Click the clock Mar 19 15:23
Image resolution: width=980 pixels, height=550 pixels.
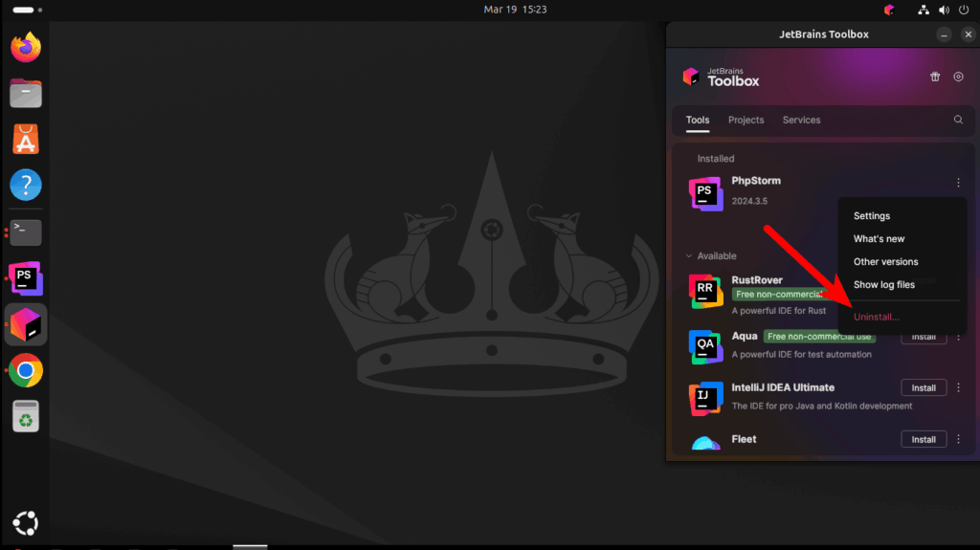[515, 10]
